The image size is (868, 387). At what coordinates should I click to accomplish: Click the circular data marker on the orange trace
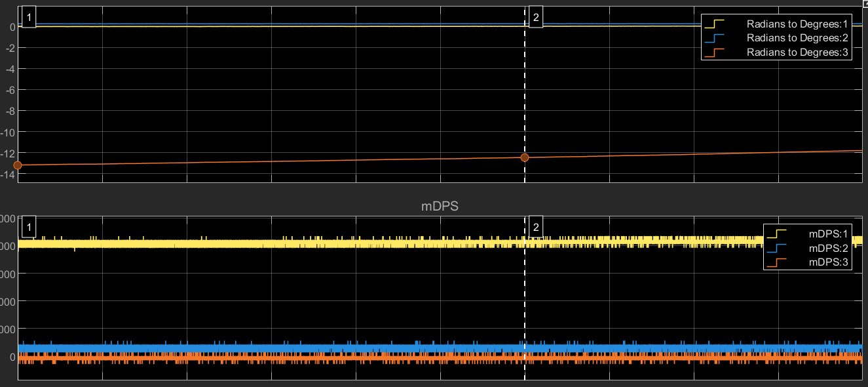tap(524, 157)
